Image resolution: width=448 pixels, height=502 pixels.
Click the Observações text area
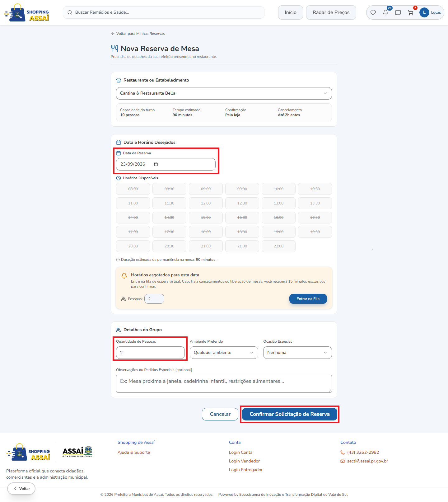(224, 384)
